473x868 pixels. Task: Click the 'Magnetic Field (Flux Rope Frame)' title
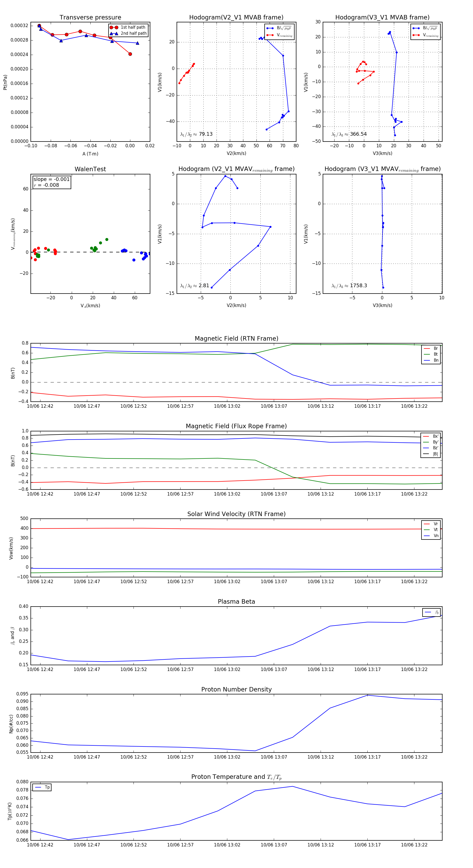236,426
